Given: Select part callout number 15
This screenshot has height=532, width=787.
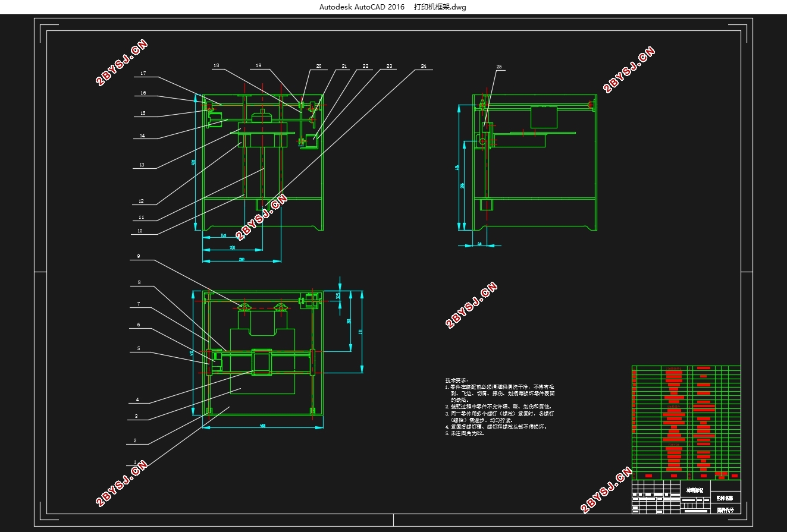Looking at the screenshot, I should point(143,113).
